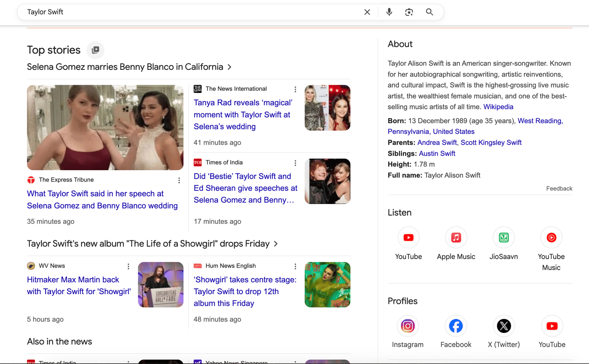Open Scott Kingsley Swift parent link

click(491, 143)
